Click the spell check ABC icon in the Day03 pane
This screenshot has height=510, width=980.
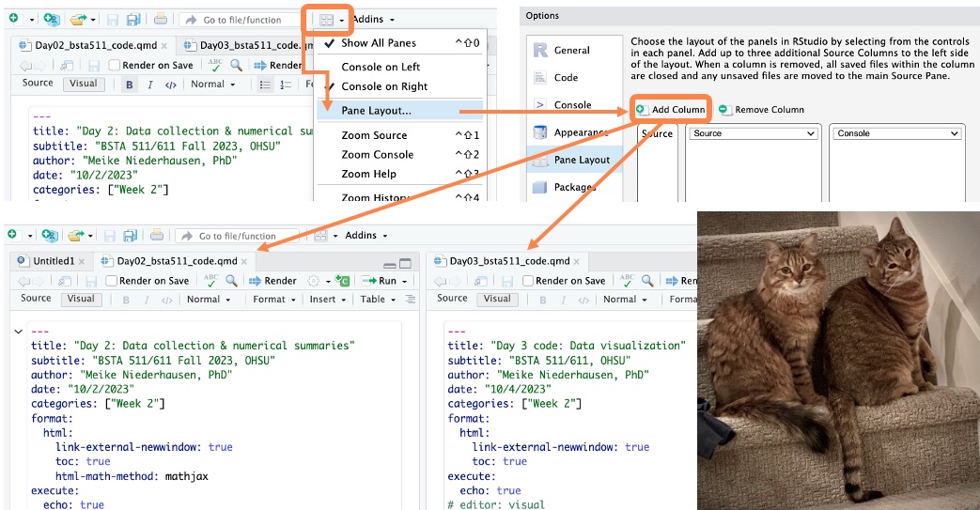point(628,281)
